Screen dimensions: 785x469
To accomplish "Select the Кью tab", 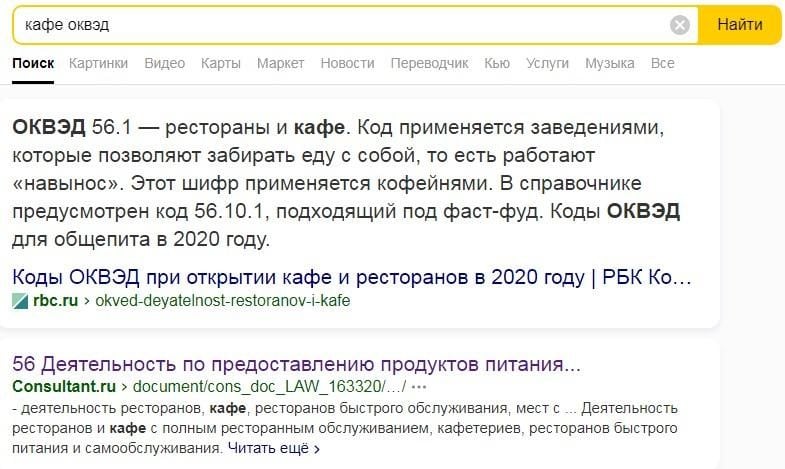I will click(497, 63).
